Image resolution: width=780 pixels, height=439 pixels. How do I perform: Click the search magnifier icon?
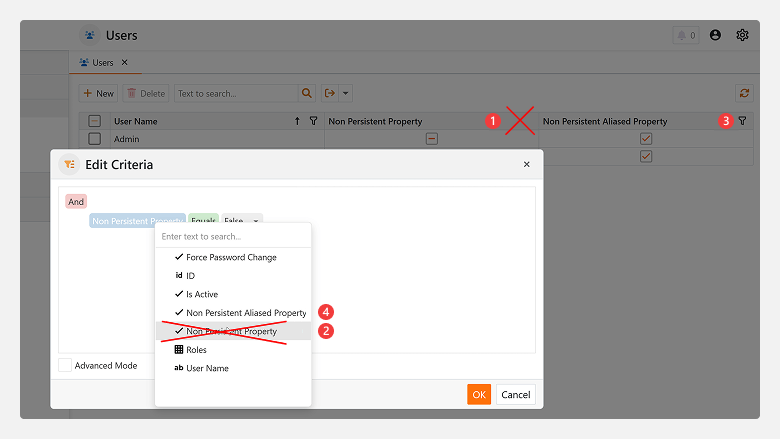click(307, 93)
